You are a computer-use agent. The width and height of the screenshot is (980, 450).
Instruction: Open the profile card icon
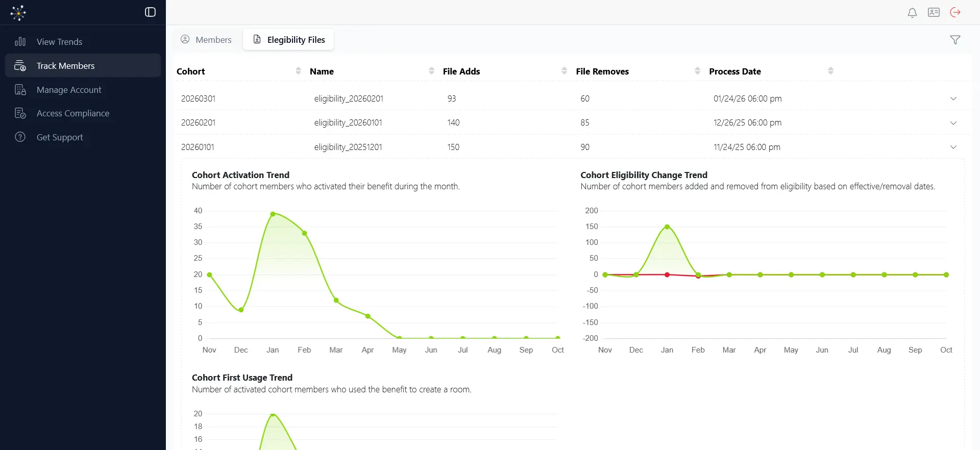tap(934, 12)
